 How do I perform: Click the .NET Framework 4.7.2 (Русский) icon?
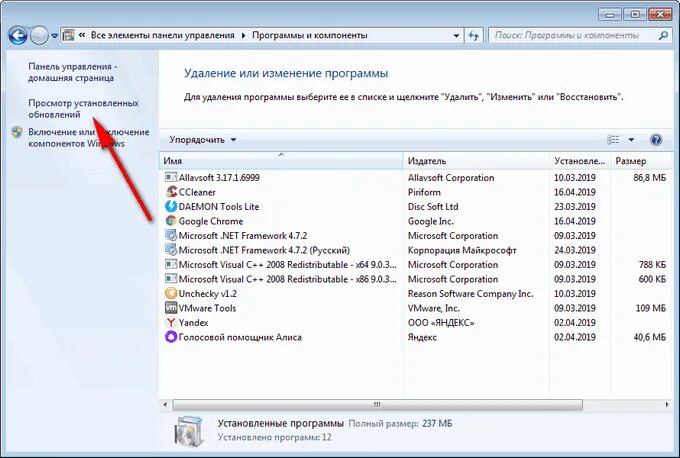point(171,250)
